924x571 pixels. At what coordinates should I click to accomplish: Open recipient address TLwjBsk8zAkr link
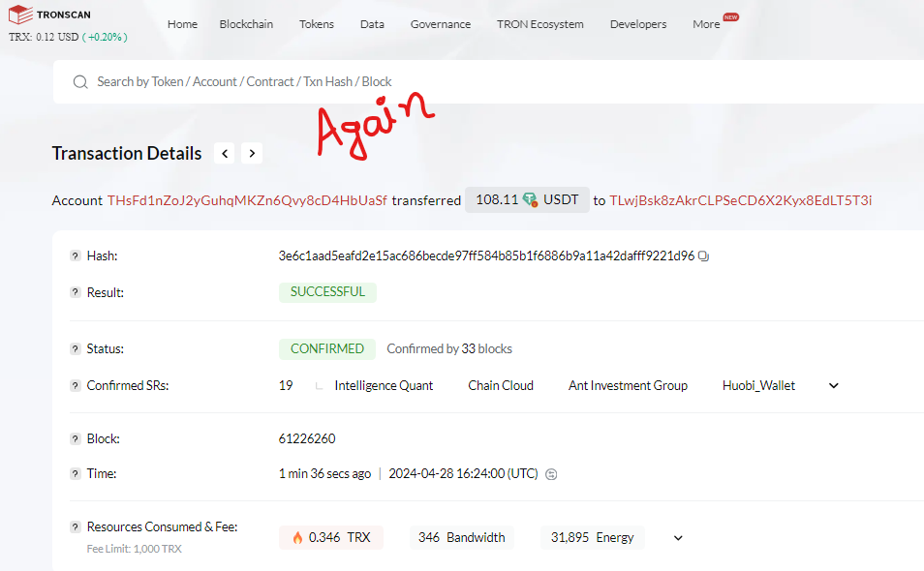(x=741, y=200)
